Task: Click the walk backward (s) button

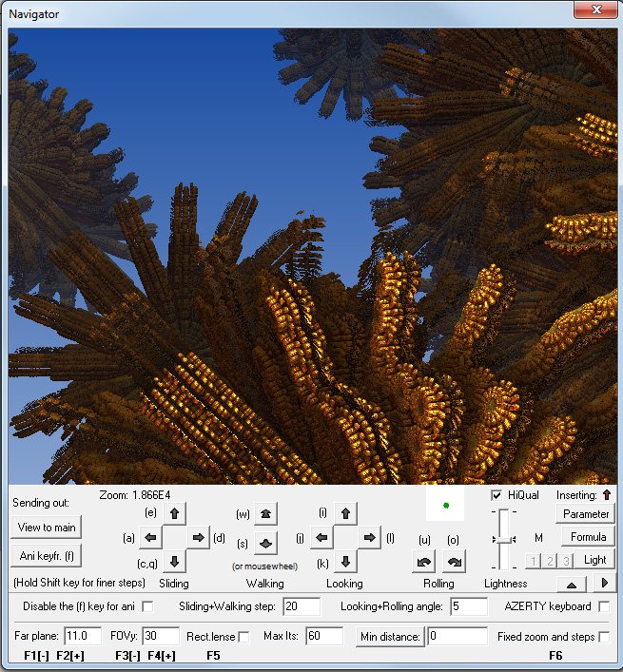Action: click(266, 544)
